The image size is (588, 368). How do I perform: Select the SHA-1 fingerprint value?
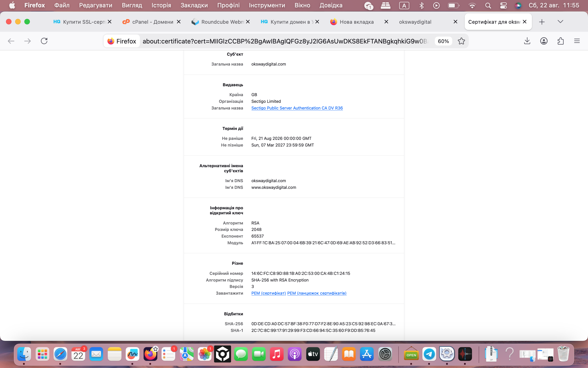[313, 331]
